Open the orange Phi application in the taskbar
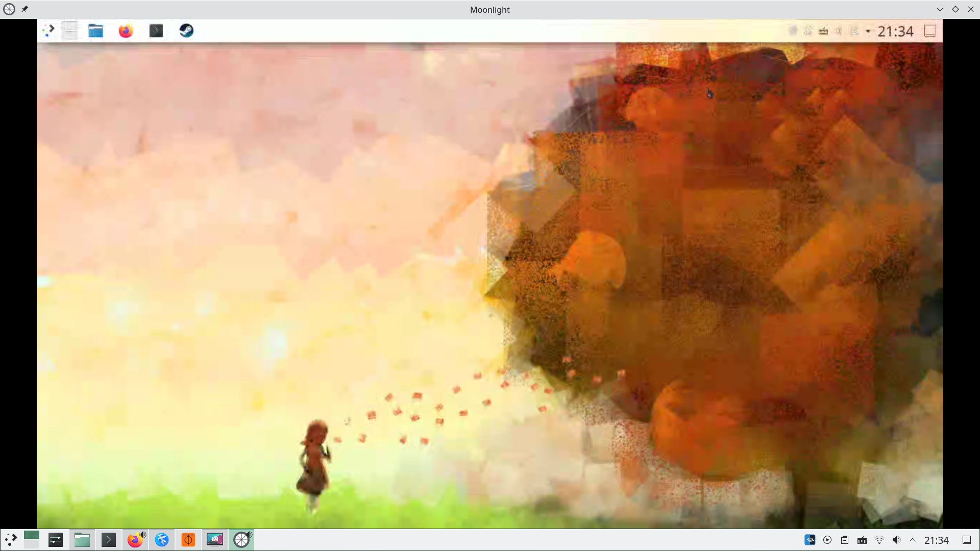 point(188,540)
